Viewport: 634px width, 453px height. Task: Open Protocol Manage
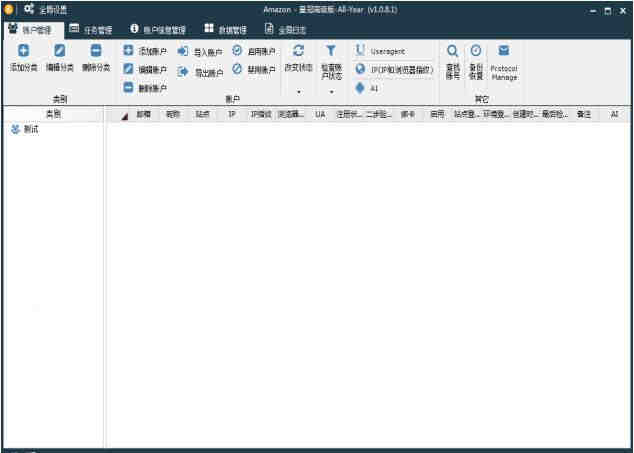504,62
